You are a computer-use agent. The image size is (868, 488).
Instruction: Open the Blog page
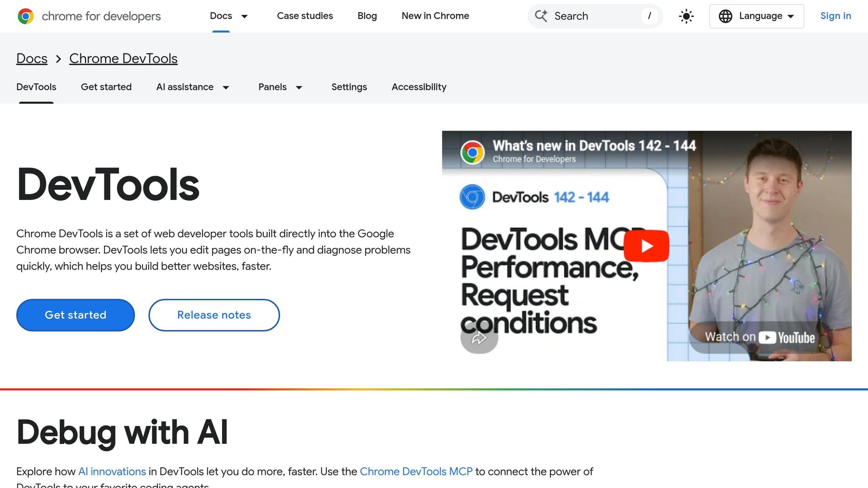point(367,16)
